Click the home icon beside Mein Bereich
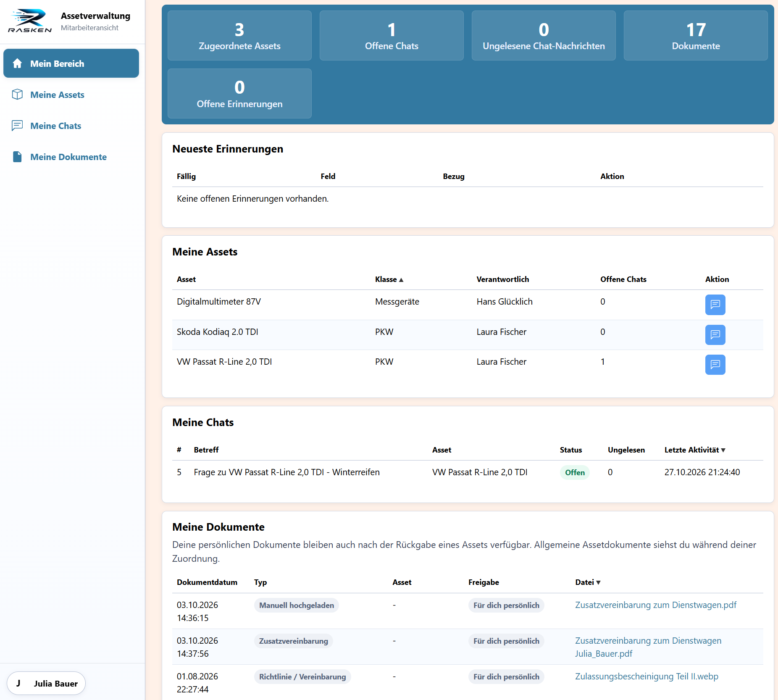Image resolution: width=778 pixels, height=700 pixels. pyautogui.click(x=17, y=63)
